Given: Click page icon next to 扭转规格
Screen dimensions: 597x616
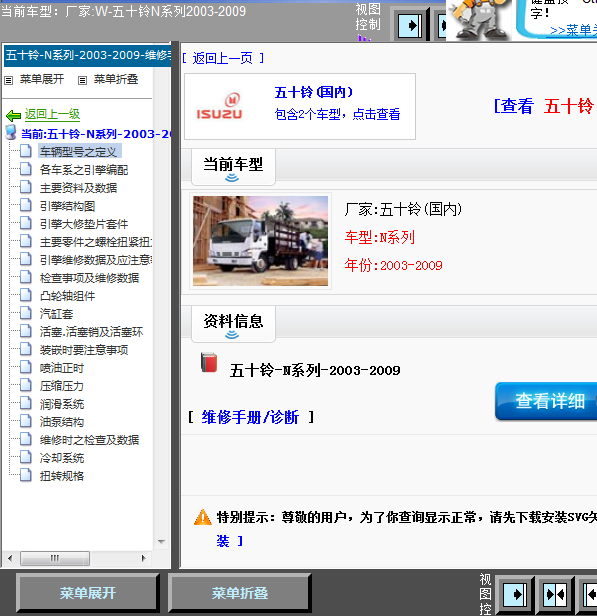Looking at the screenshot, I should [x=26, y=475].
